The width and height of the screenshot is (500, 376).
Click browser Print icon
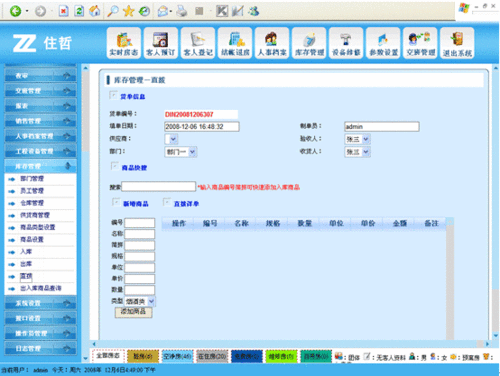pos(182,11)
